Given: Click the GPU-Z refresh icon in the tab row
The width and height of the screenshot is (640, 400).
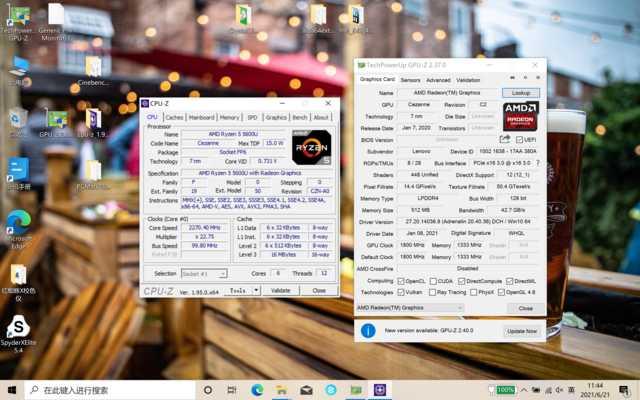Looking at the screenshot, I should coord(525,78).
